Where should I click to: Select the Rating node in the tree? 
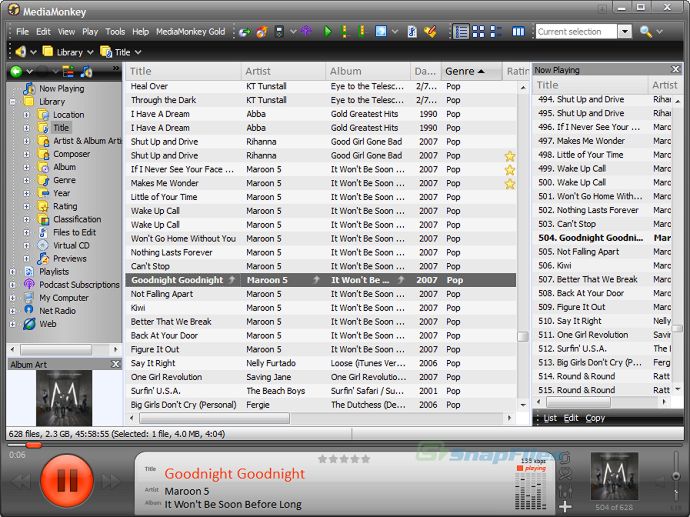pos(65,206)
